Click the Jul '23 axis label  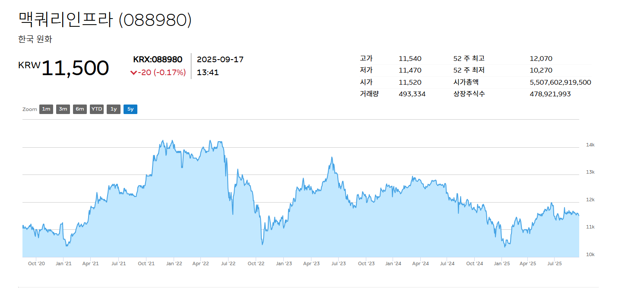pyautogui.click(x=339, y=263)
